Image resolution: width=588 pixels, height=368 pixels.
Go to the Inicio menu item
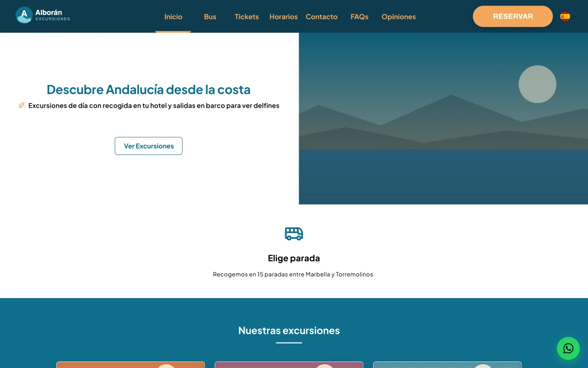pyautogui.click(x=173, y=17)
